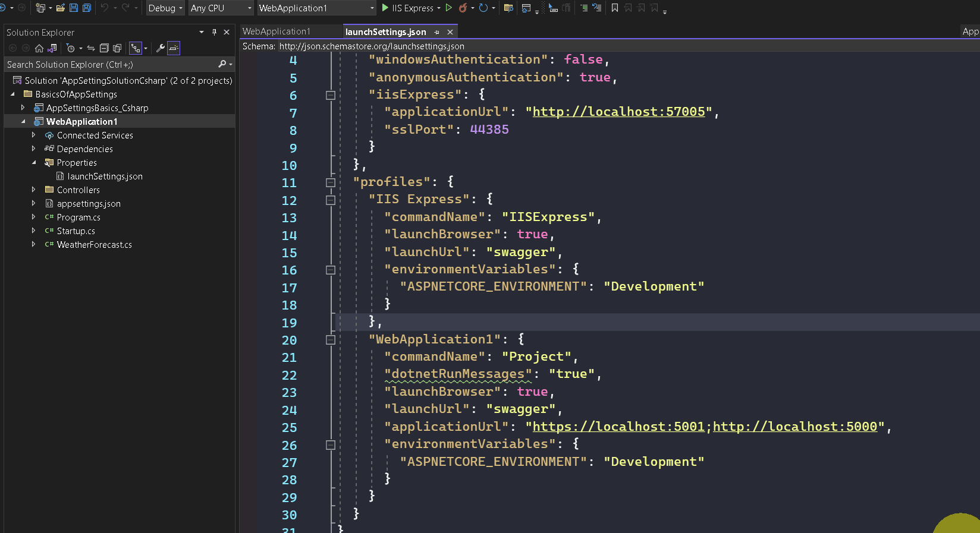This screenshot has height=533, width=980.
Task: Pin the Solution Explorer panel
Action: tap(215, 32)
